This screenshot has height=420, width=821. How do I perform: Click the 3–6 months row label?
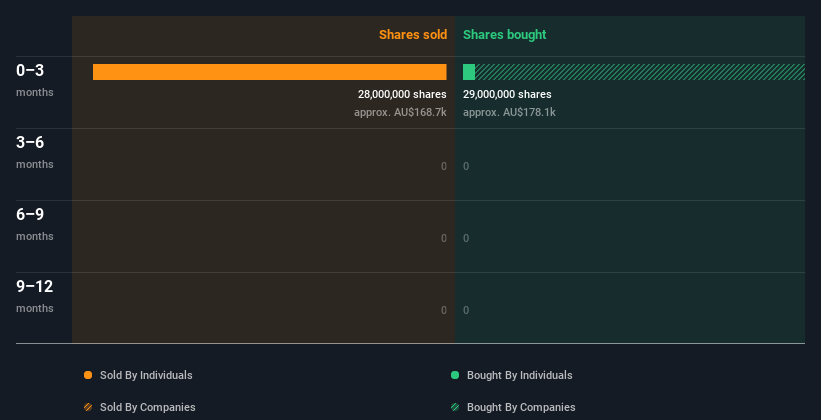35,152
